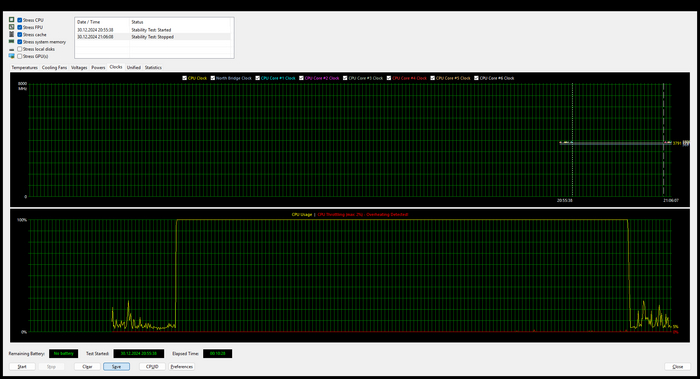Click the cache chip icon beside Stress cache
The height and width of the screenshot is (379, 700).
(x=12, y=34)
